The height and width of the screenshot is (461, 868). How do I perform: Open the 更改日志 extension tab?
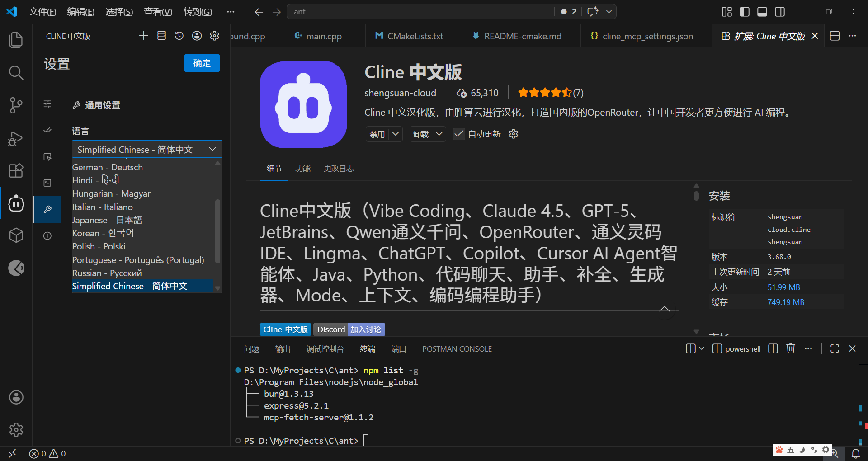339,169
